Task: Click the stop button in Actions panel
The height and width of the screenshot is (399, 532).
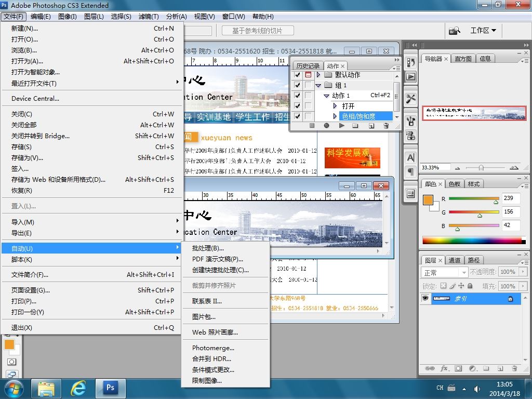Action: (312, 126)
